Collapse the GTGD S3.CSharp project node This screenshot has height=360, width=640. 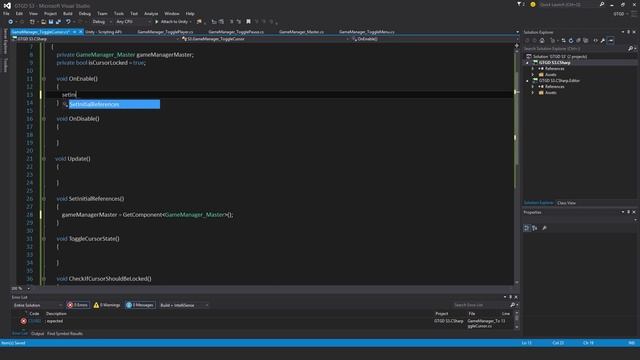[x=527, y=63]
